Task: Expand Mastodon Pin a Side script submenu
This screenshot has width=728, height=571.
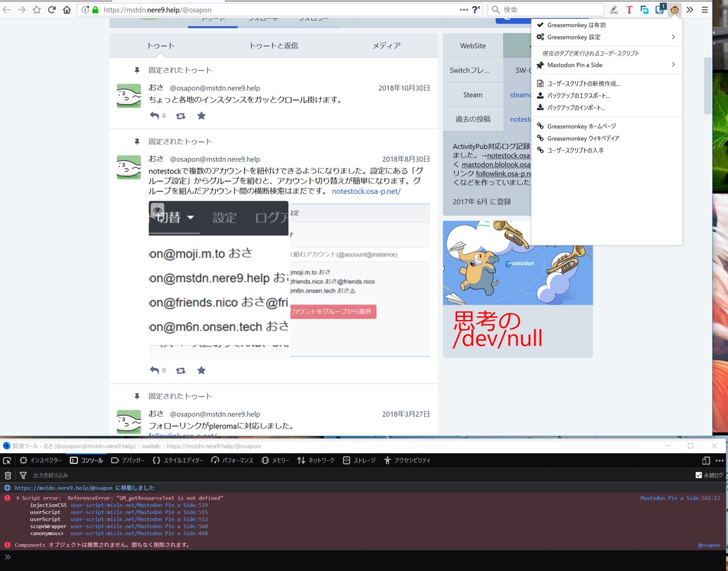Action: pos(606,65)
